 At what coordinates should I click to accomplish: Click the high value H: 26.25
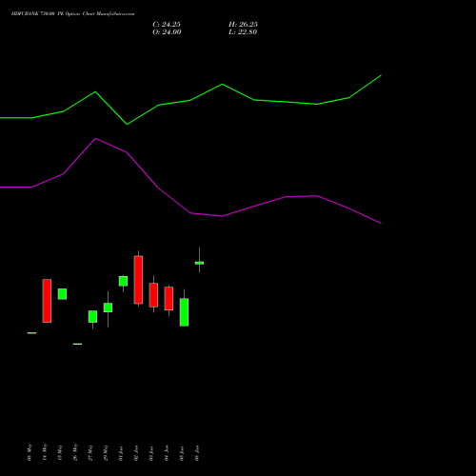(x=243, y=25)
